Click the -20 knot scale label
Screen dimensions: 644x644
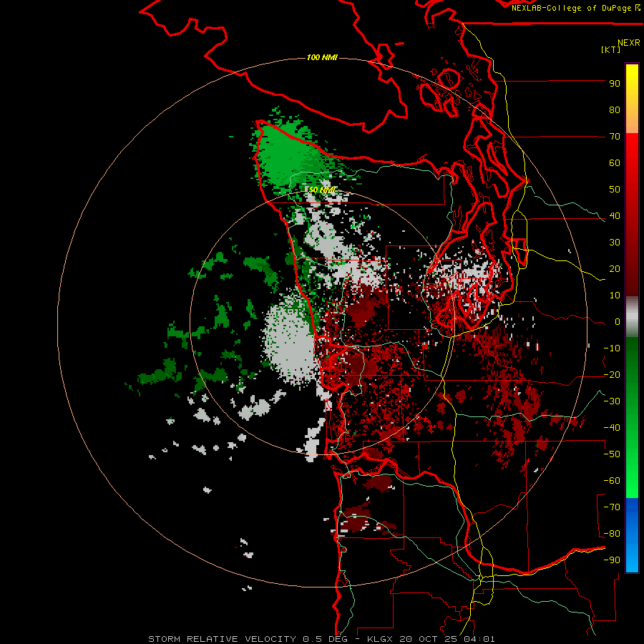612,375
